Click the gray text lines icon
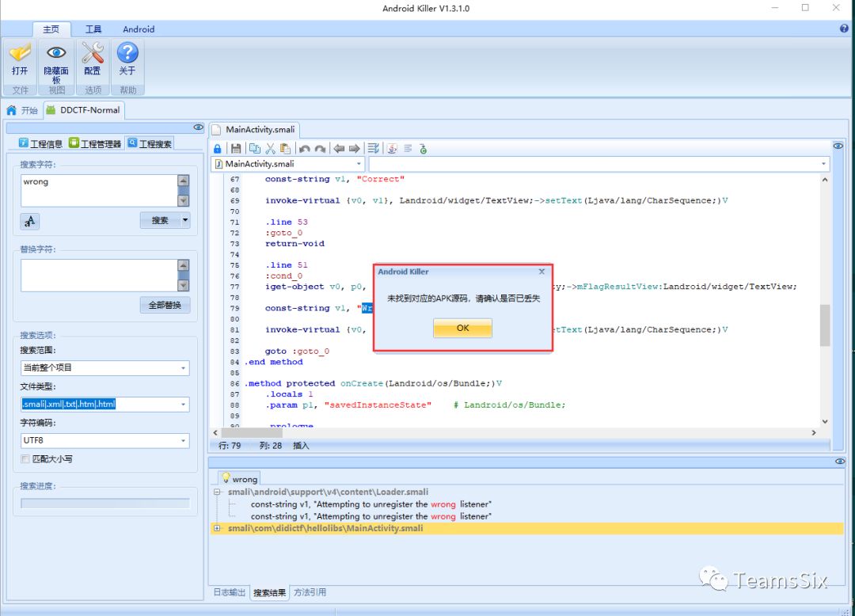855x616 pixels. (x=408, y=148)
